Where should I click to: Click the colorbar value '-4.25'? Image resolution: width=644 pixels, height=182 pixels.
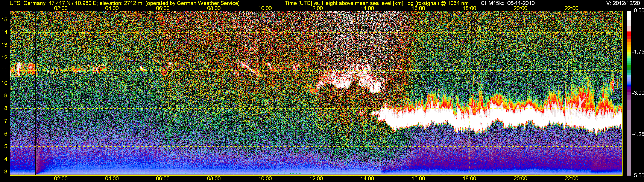click(x=638, y=134)
